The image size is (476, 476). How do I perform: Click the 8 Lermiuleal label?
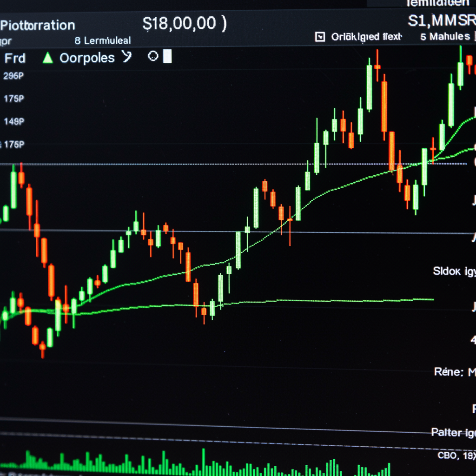click(x=103, y=40)
